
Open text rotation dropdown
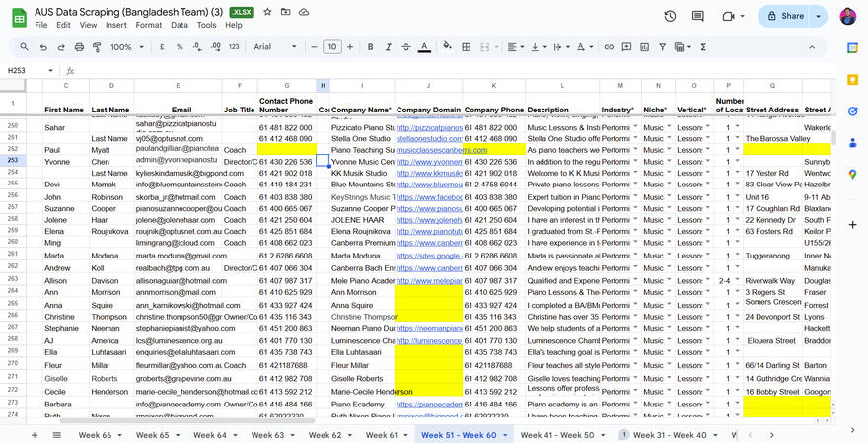pyautogui.click(x=585, y=47)
